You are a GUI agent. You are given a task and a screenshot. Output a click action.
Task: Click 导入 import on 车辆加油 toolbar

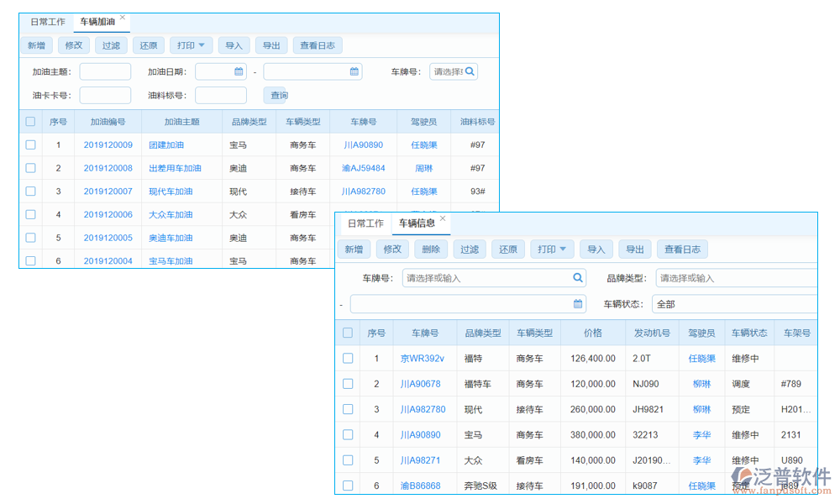(234, 45)
